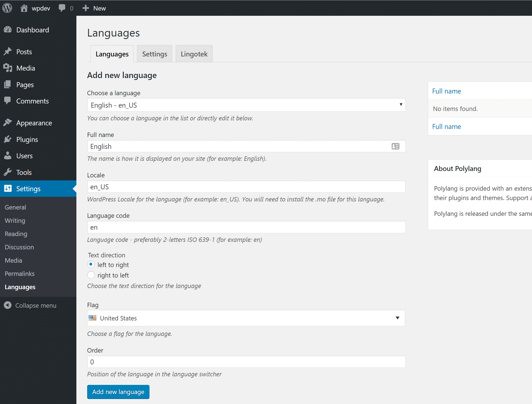532x404 pixels.
Task: Switch to the Lingotek tab
Action: [194, 53]
